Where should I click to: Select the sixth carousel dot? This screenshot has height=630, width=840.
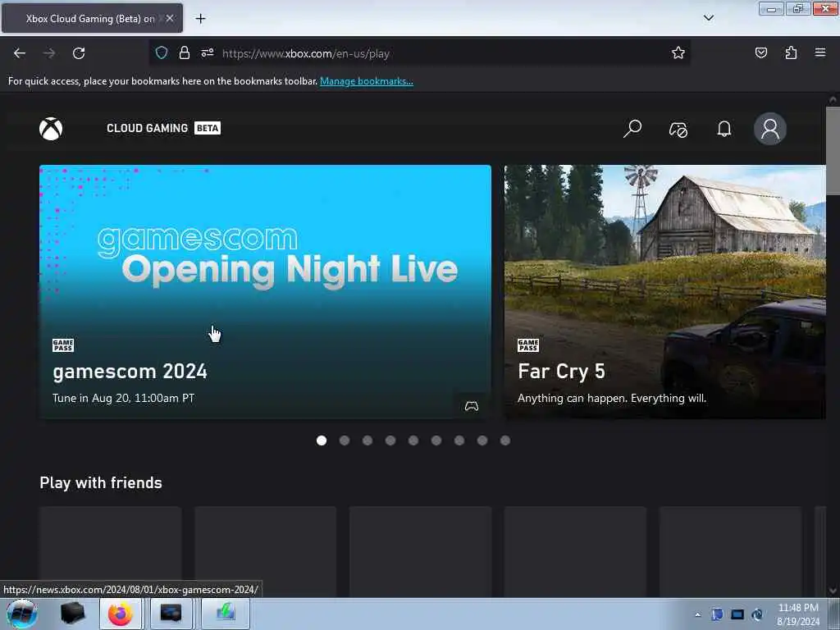point(436,441)
